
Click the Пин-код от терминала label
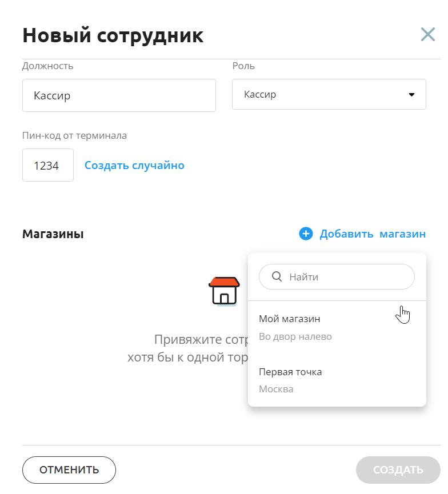point(74,135)
